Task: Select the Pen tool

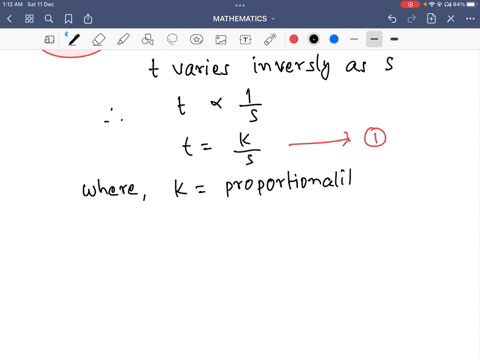Action: click(x=74, y=40)
